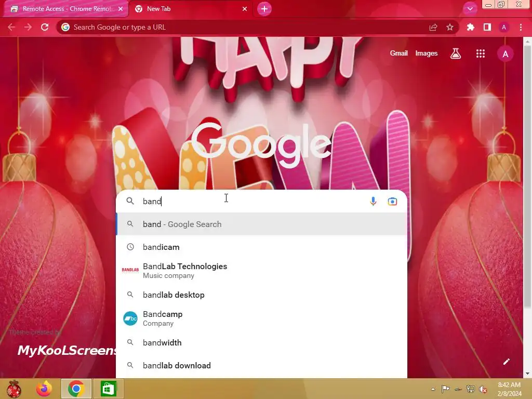The width and height of the screenshot is (532, 399).
Task: Select the 'bandlab desktop' suggestion
Action: click(262, 295)
